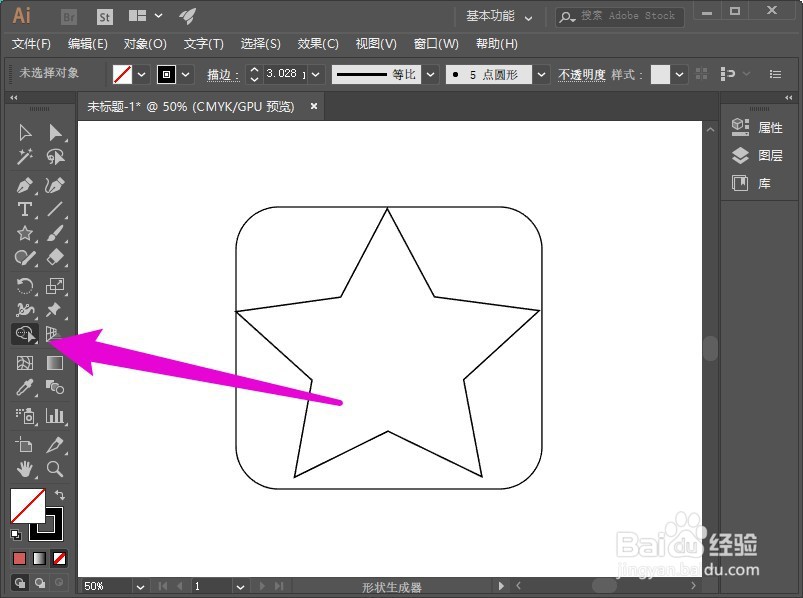The width and height of the screenshot is (803, 598).
Task: Pick the Magic Wand tool
Action: 25,156
